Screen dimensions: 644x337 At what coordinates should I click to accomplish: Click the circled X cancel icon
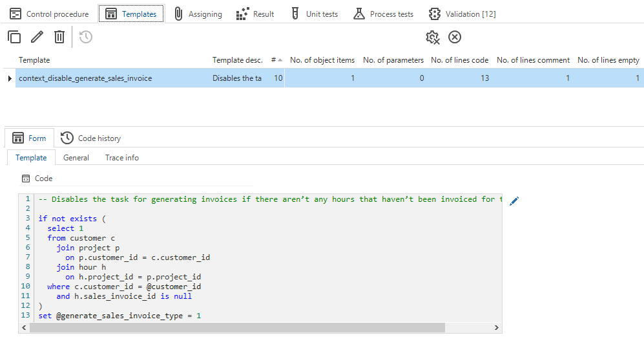coord(455,38)
